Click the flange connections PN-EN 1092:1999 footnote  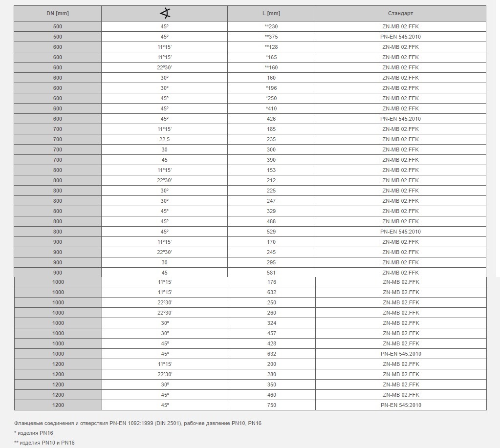pyautogui.click(x=138, y=423)
